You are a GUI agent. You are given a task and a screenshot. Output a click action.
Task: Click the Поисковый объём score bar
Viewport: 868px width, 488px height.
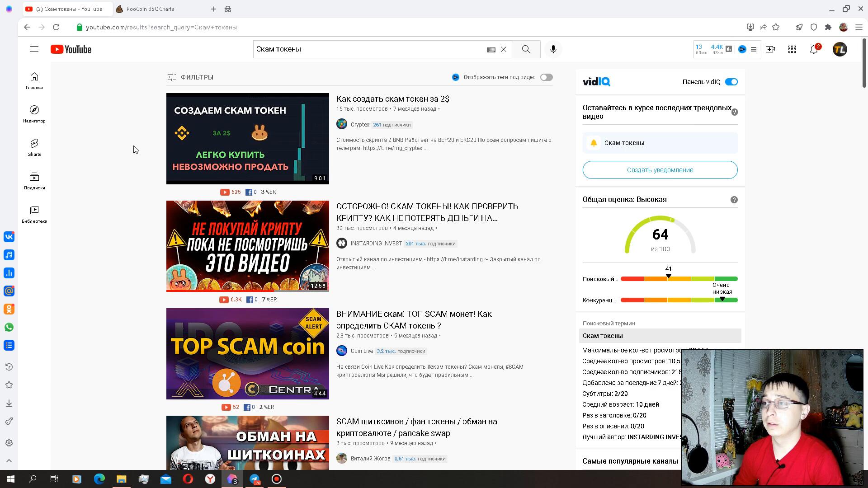679,279
